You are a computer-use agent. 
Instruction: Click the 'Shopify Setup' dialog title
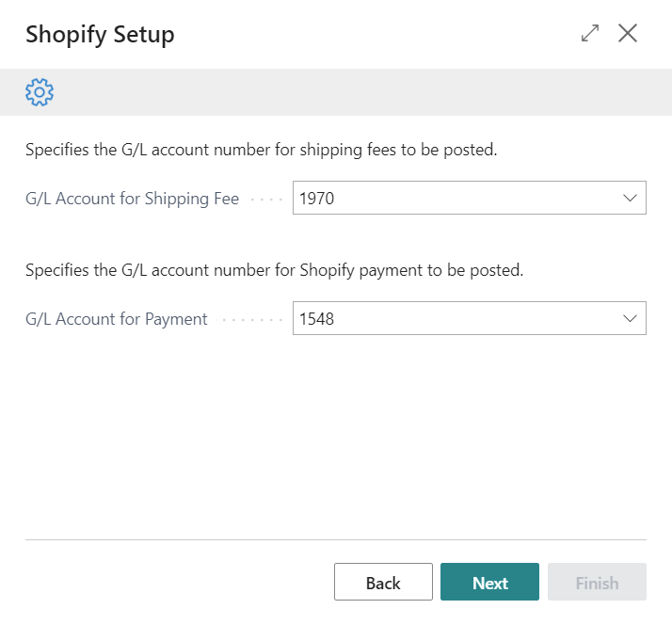(x=100, y=35)
